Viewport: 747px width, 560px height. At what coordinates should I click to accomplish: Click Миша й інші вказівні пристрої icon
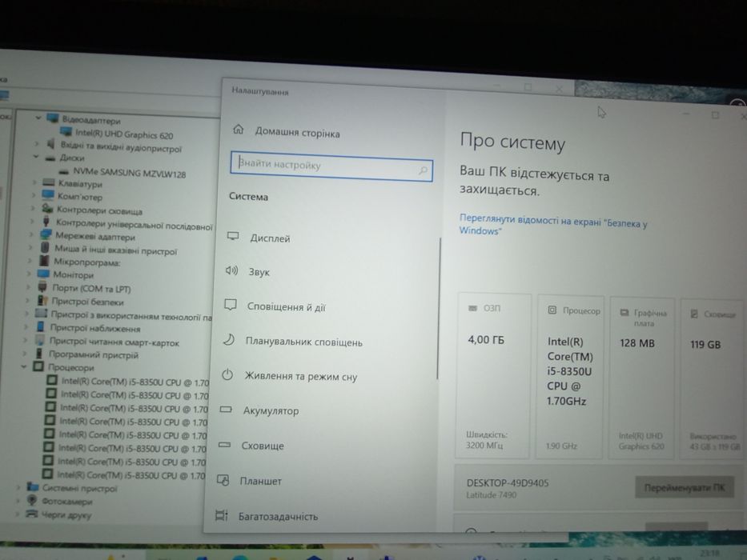[45, 248]
